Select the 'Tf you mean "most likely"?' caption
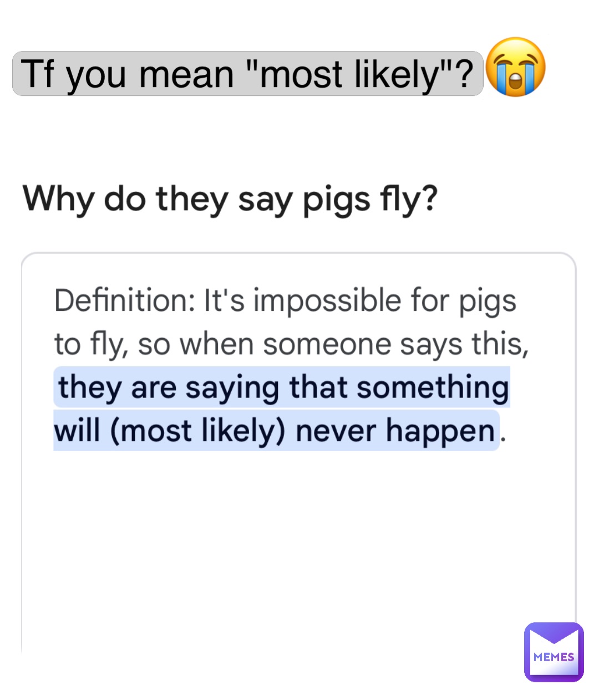The image size is (599, 700). click(x=247, y=74)
